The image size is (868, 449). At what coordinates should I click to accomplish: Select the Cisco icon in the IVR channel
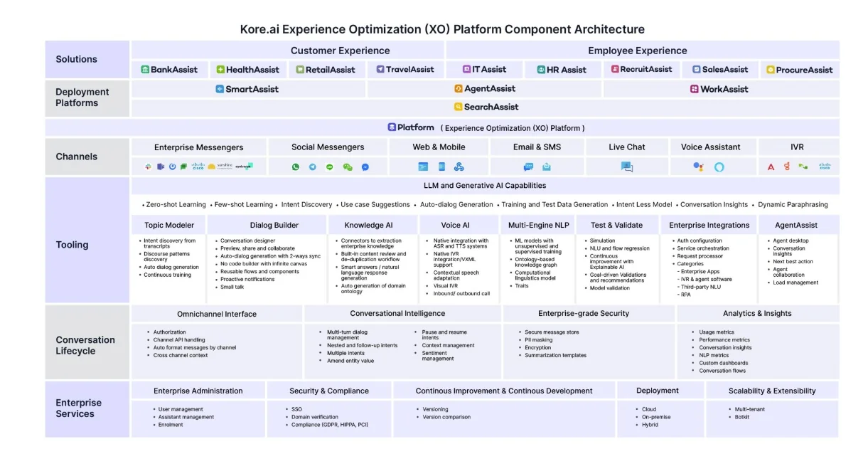pos(824,167)
